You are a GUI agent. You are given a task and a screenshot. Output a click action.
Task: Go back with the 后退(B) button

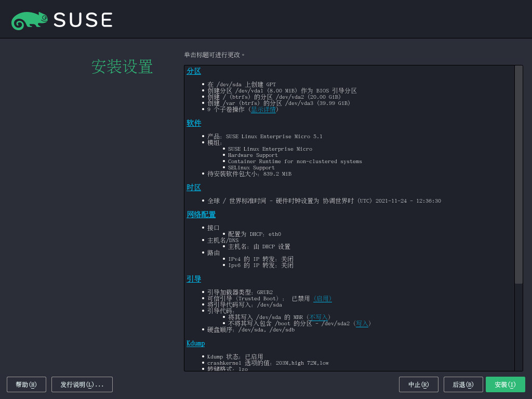tap(463, 384)
